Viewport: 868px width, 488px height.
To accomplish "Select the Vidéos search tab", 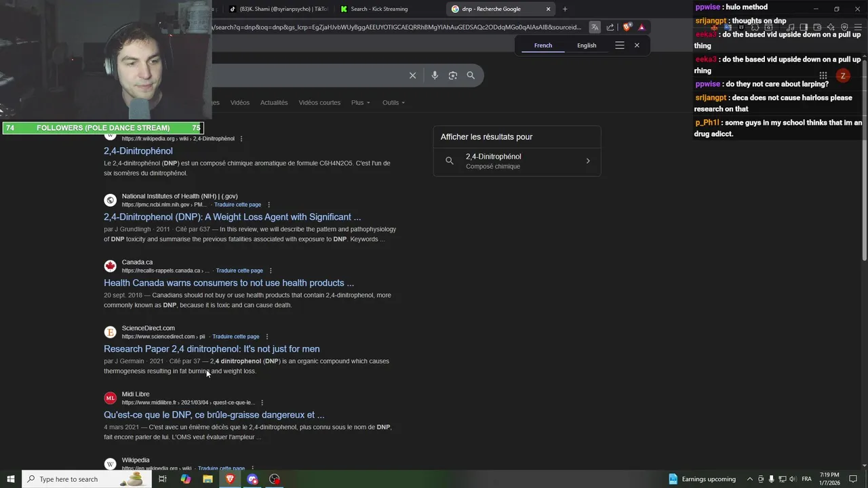I will [x=240, y=102].
